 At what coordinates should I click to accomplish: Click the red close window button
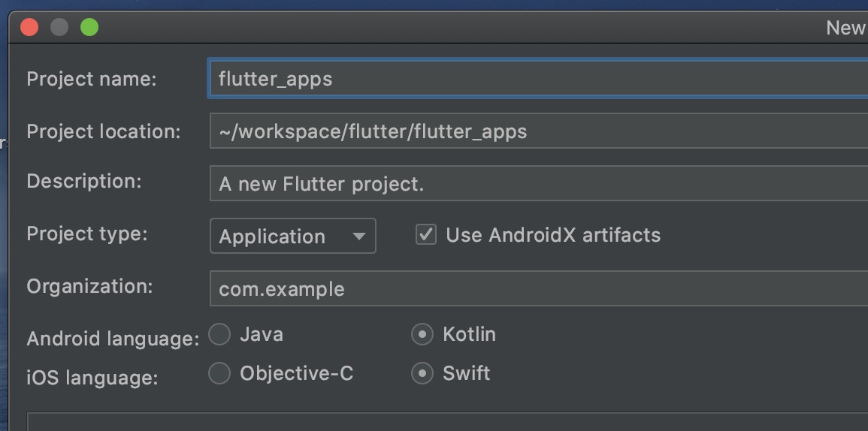coord(29,28)
